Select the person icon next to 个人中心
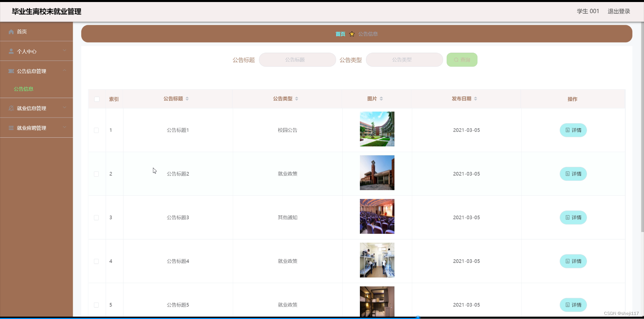This screenshot has width=644, height=319. pos(11,51)
